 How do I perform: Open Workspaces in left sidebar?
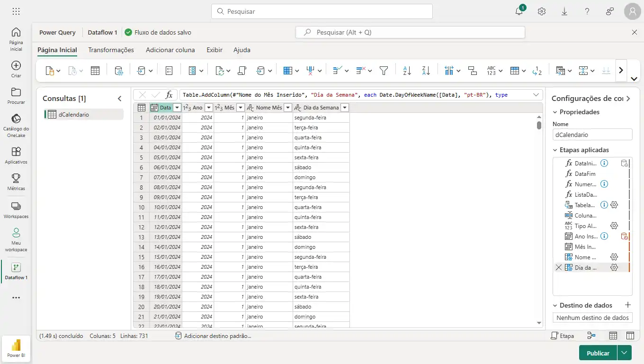coord(16,210)
